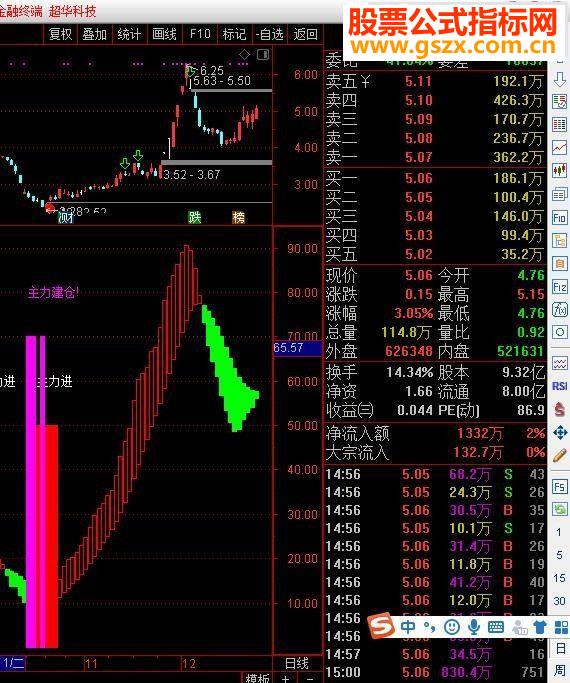Switch to 1-minute period
Image resolution: width=570 pixels, height=683 pixels.
(559, 532)
